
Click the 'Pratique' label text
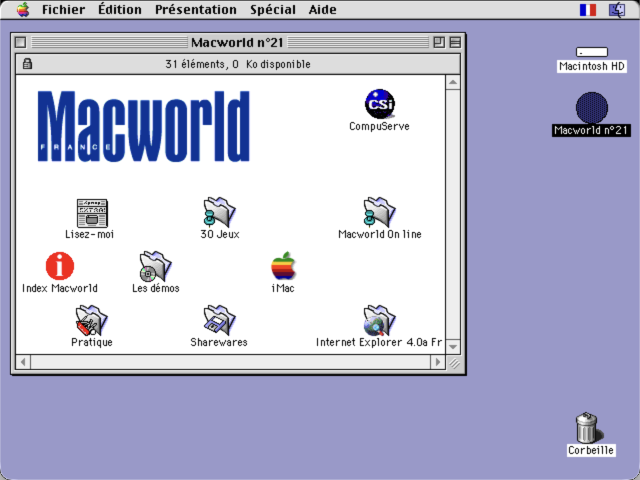click(91, 342)
